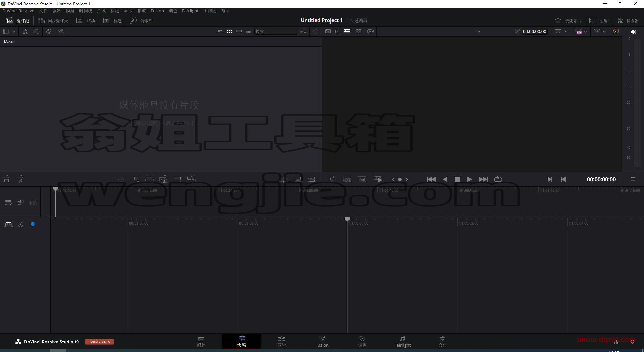Click the 快捷导出 Quick Export button
Screen dimensions: 644x352
[568, 20]
